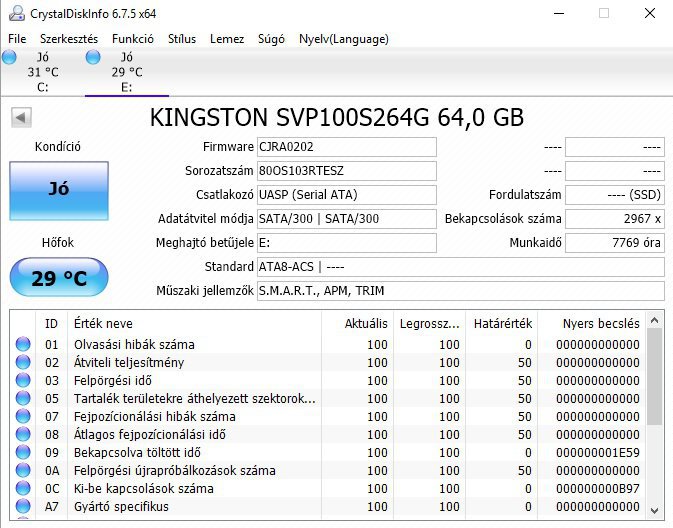Open the Szerkesztés menu
Viewport: 673px width, 528px height.
click(69, 39)
